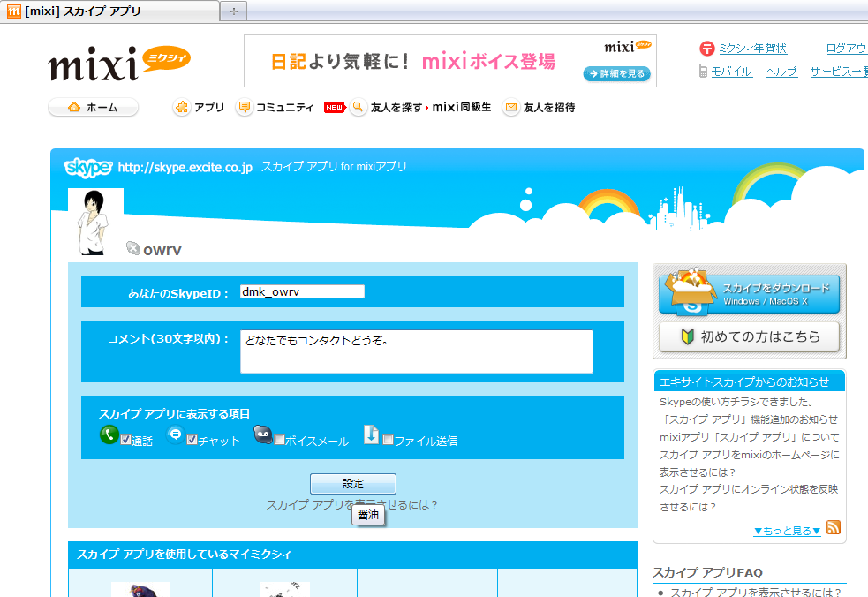The width and height of the screenshot is (868, 597).
Task: Click the username text owrv
Action: (162, 250)
